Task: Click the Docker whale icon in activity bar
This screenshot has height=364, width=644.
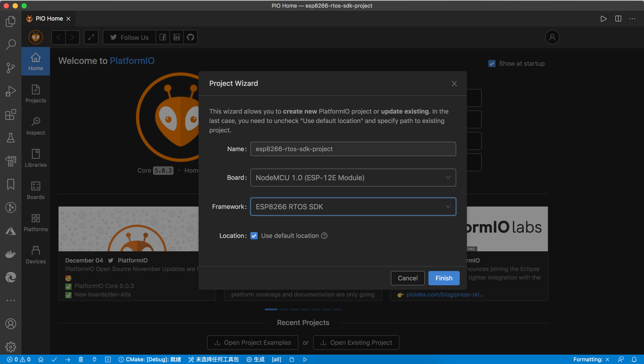Action: 11,254
